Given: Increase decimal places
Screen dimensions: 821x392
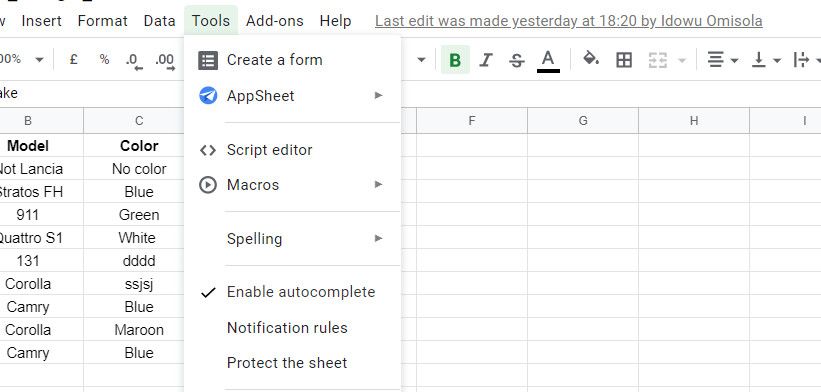Looking at the screenshot, I should tap(165, 61).
